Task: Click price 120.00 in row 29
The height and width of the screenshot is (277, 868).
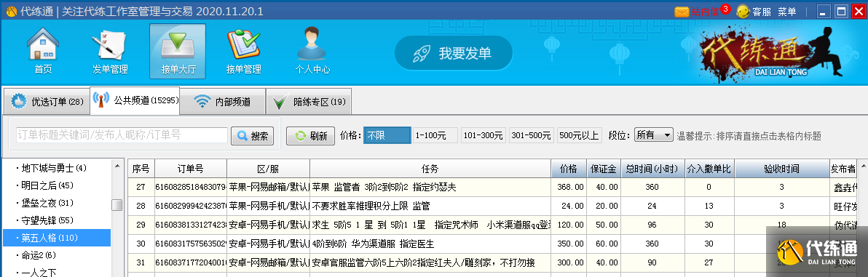Action: coord(571,225)
